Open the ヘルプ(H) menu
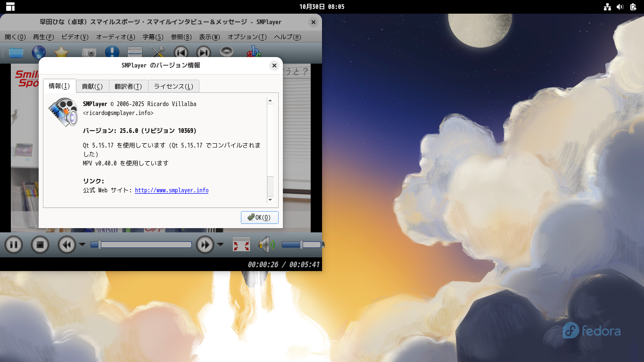644x362 pixels. click(x=288, y=37)
